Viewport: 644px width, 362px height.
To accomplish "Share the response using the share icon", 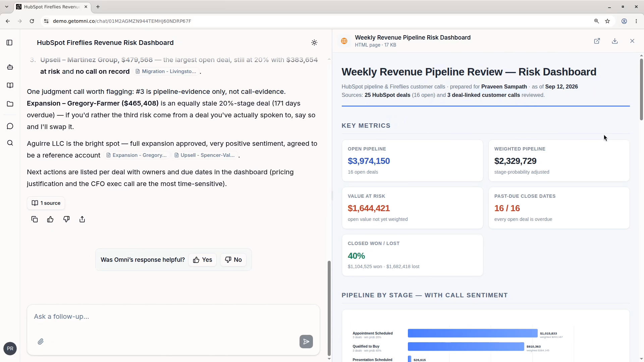I will [x=82, y=220].
